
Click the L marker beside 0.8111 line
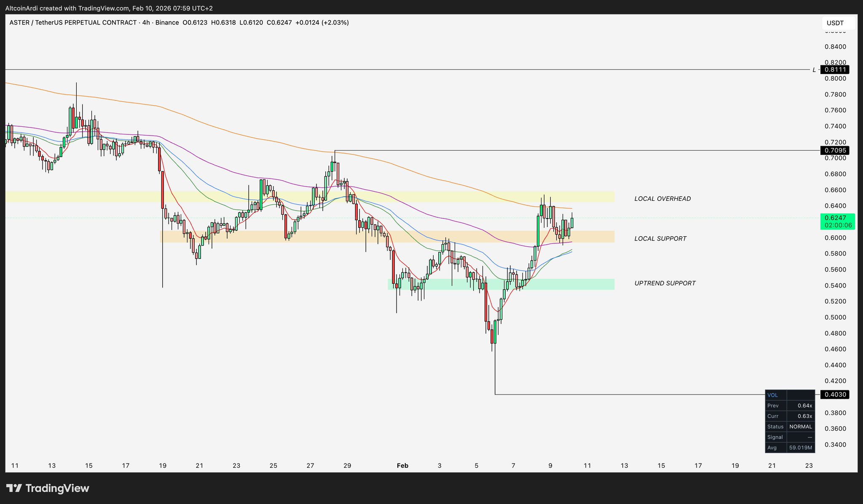point(814,70)
